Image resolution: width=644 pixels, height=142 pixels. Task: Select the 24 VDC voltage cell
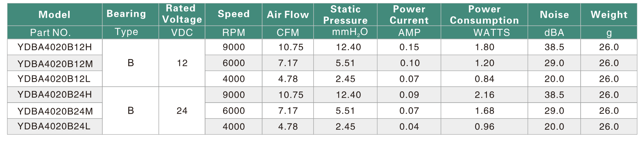tap(182, 111)
